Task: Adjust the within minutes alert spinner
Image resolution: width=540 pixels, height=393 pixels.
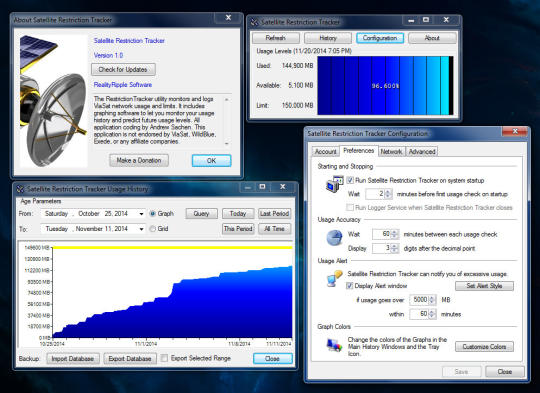Action: click(x=433, y=314)
